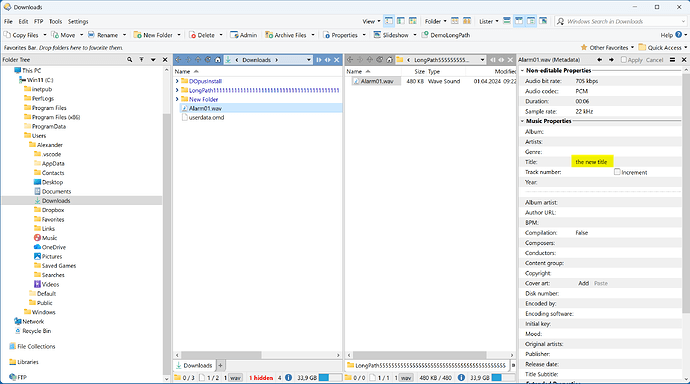Click the Rename toolbar button

coord(103,35)
